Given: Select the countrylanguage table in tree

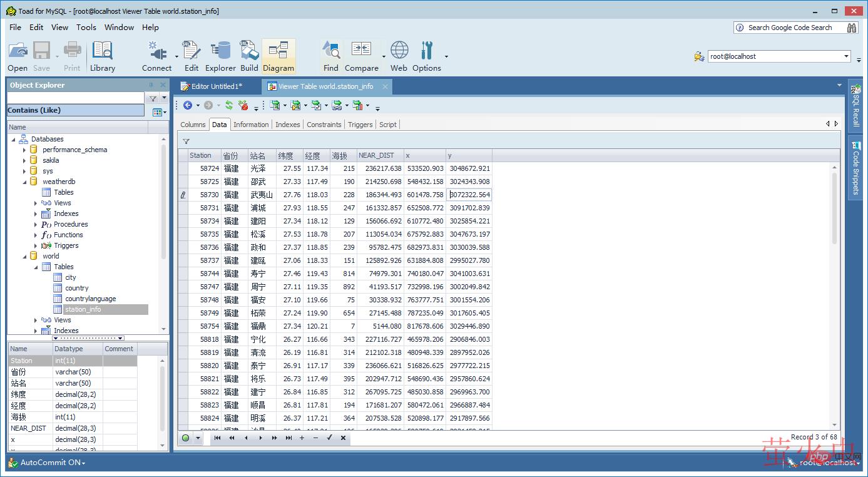Looking at the screenshot, I should click(x=90, y=299).
